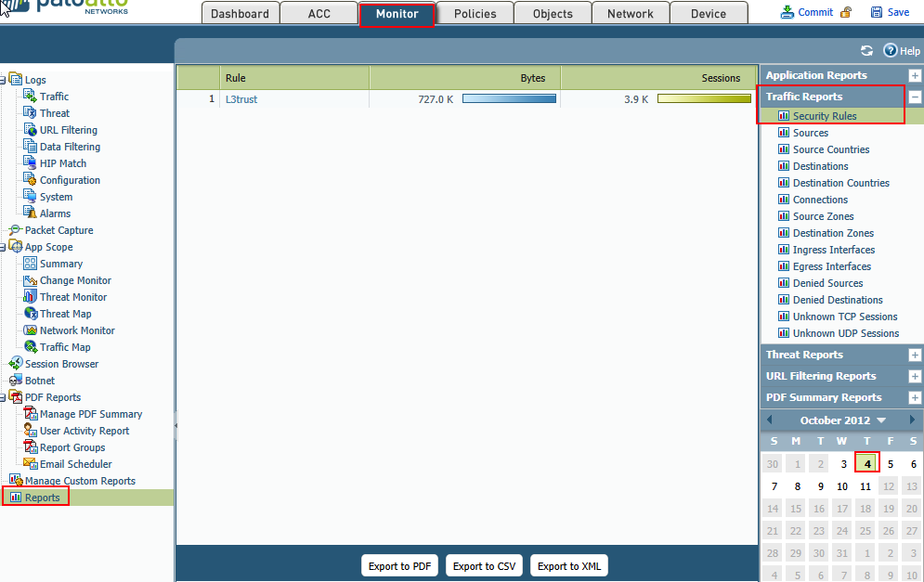Expand the Threat Reports section
Screen dimensions: 924x582
(915, 355)
